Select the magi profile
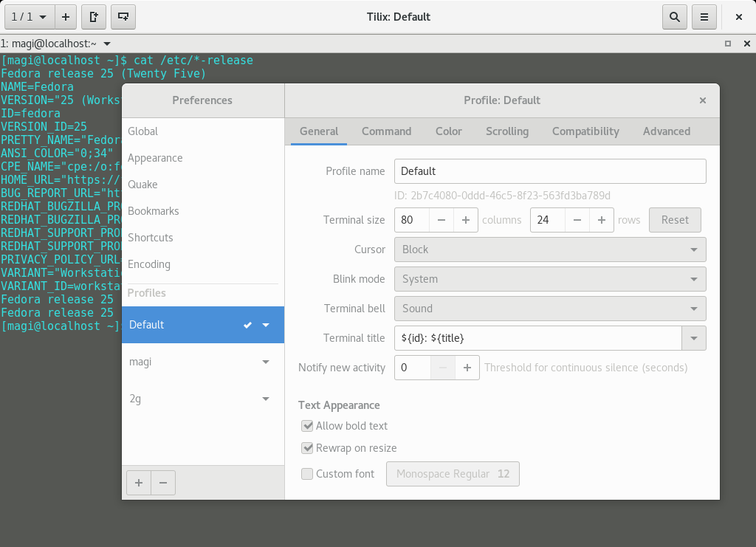This screenshot has height=547, width=756. coord(202,362)
